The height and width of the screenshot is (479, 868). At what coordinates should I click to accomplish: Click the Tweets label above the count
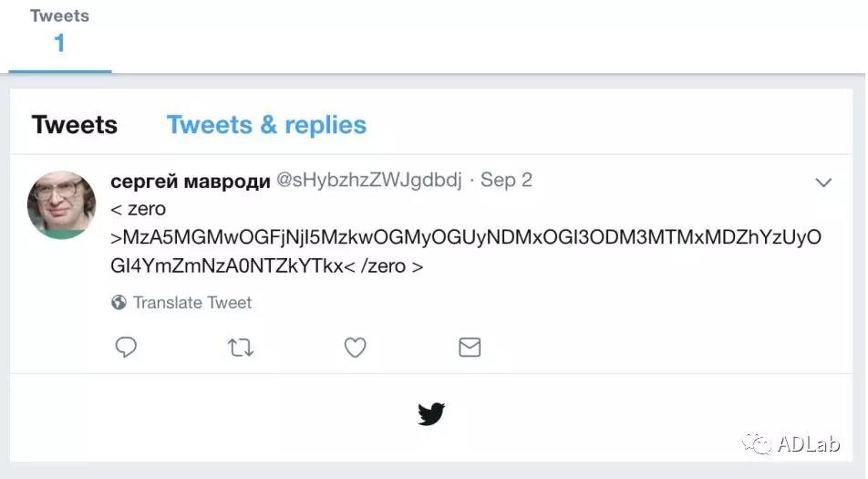coord(59,16)
